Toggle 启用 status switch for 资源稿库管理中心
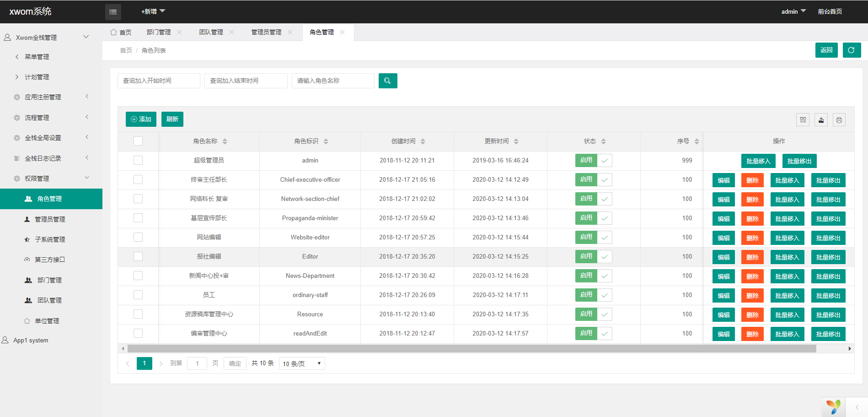The image size is (868, 417). (594, 314)
